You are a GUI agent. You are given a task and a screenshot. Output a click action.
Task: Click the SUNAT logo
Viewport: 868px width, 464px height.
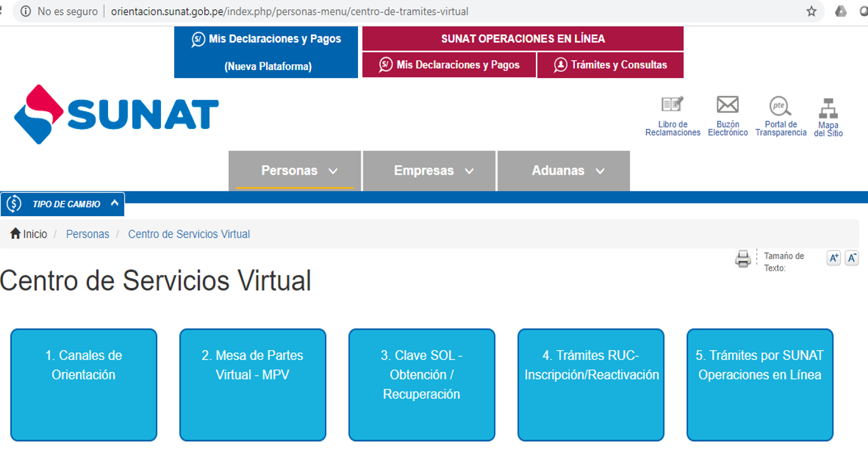(x=116, y=114)
